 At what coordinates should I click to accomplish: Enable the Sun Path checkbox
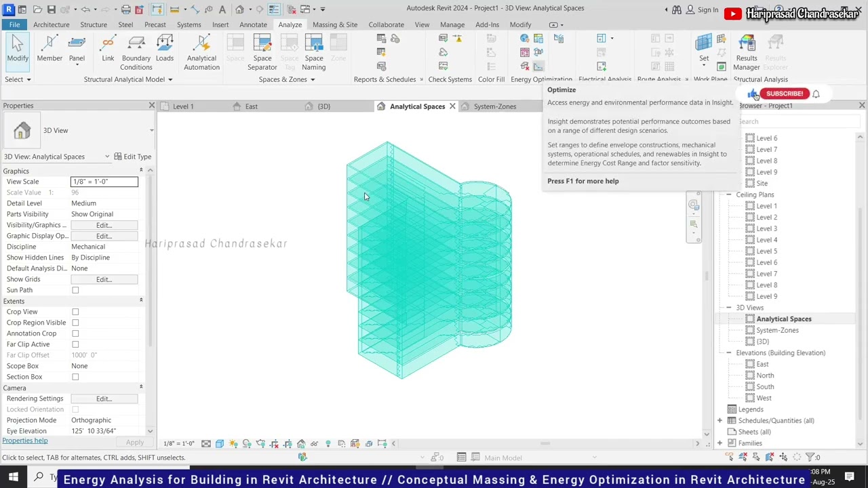click(75, 290)
